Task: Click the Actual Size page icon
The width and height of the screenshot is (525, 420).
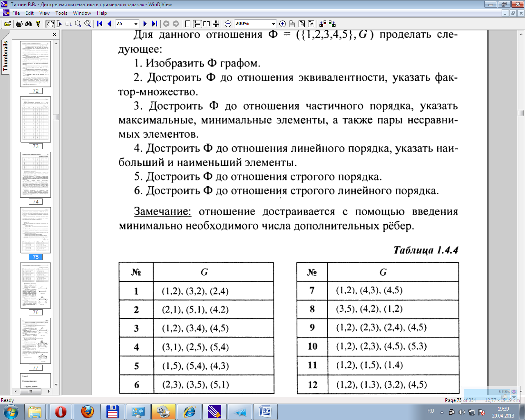Action: tap(292, 24)
